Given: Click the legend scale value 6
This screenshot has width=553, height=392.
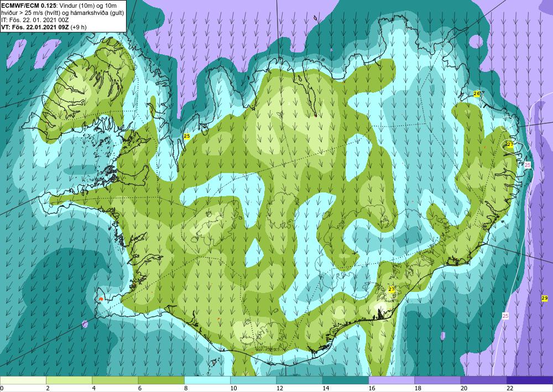Looking at the screenshot, I should [140, 388].
